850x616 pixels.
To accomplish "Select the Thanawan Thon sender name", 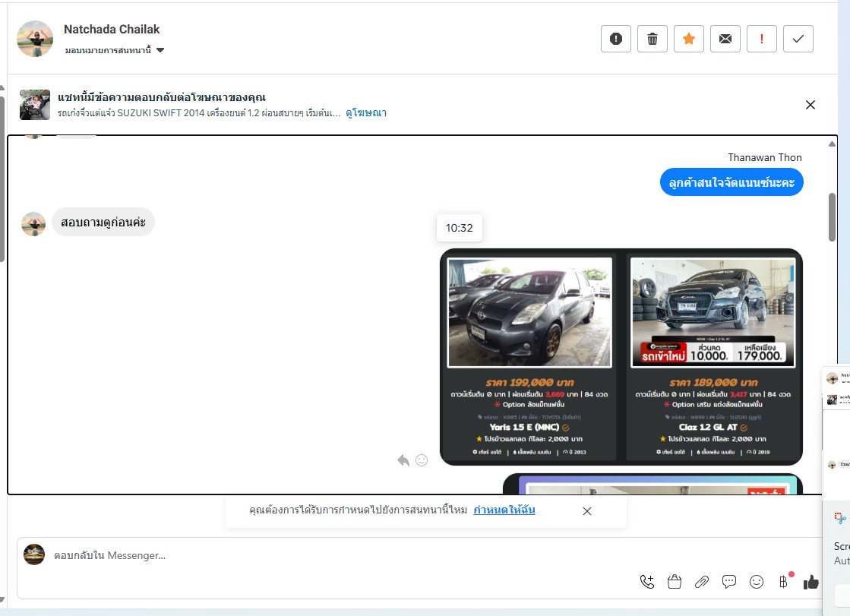I will (764, 157).
